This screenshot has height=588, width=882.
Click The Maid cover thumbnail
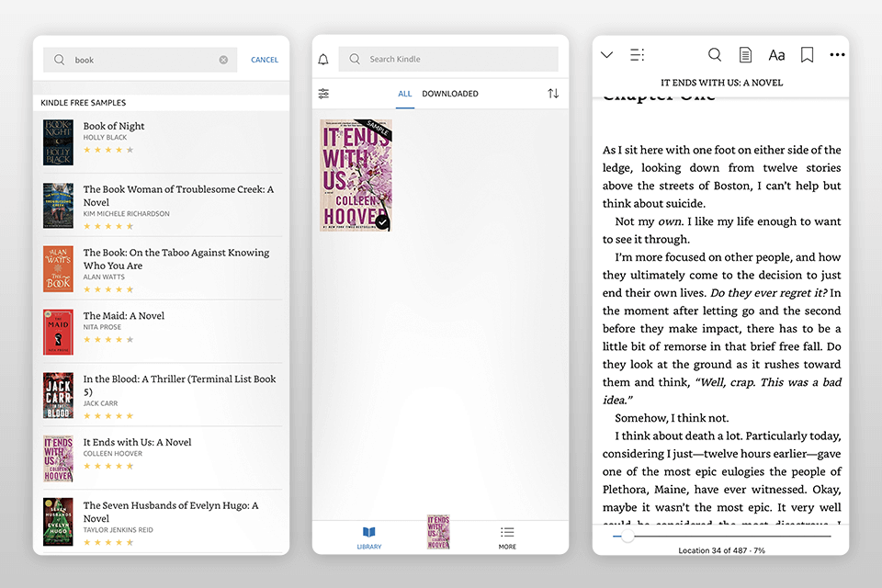[x=58, y=332]
